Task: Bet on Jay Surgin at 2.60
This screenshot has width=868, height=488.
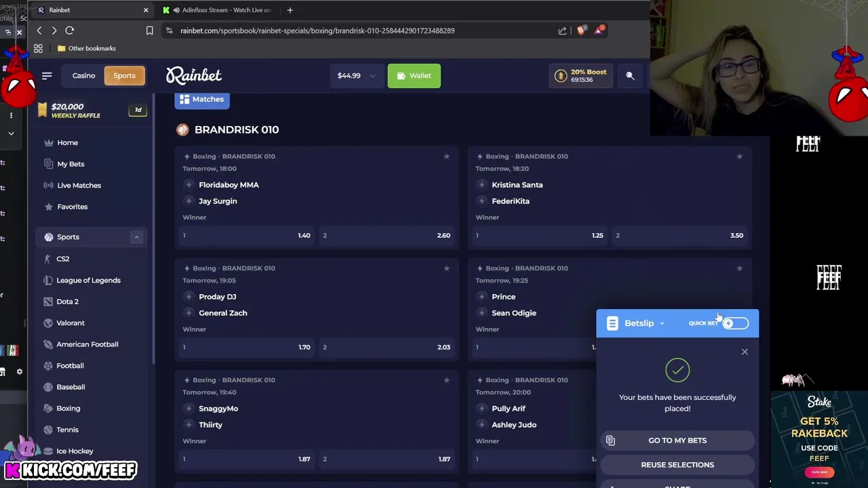Action: [x=387, y=236]
